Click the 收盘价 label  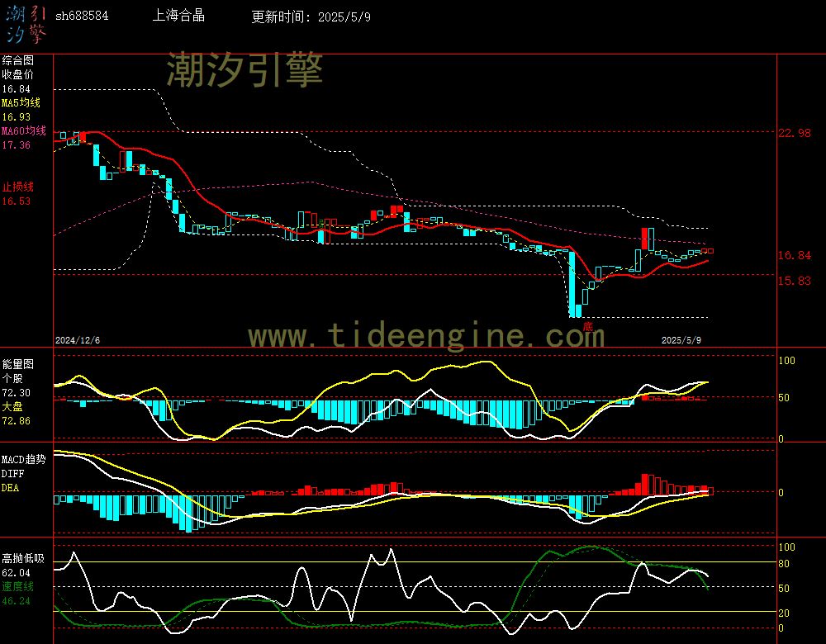coord(17,75)
